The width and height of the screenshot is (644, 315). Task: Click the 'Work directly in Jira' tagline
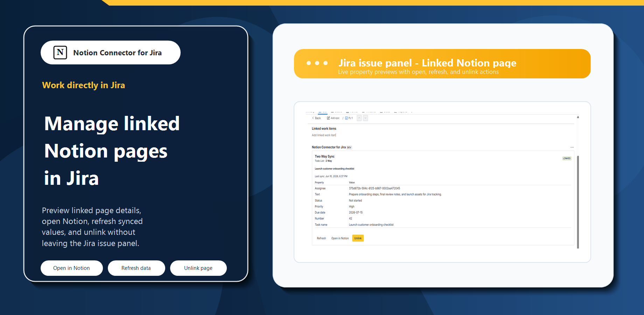(x=83, y=85)
